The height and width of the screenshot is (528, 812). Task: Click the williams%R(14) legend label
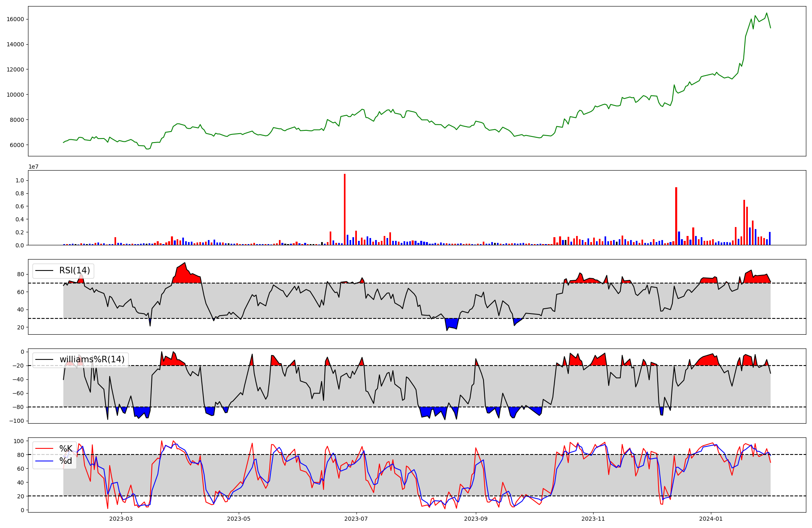(x=92, y=359)
